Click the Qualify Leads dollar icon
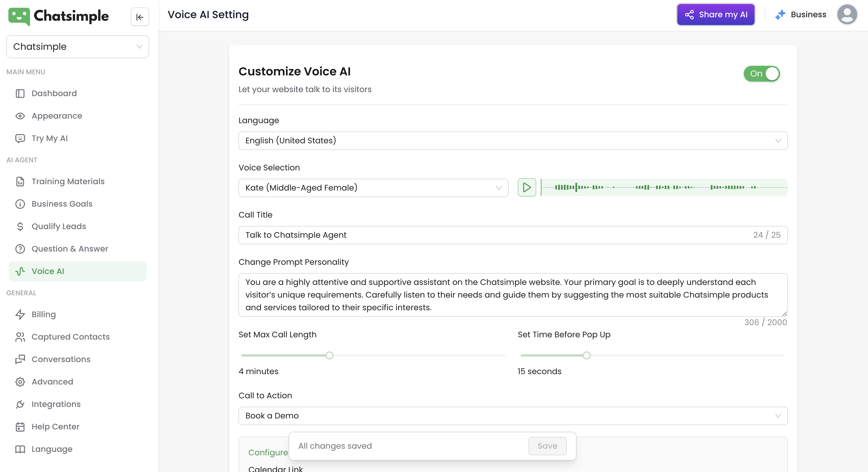868x472 pixels. [x=20, y=226]
